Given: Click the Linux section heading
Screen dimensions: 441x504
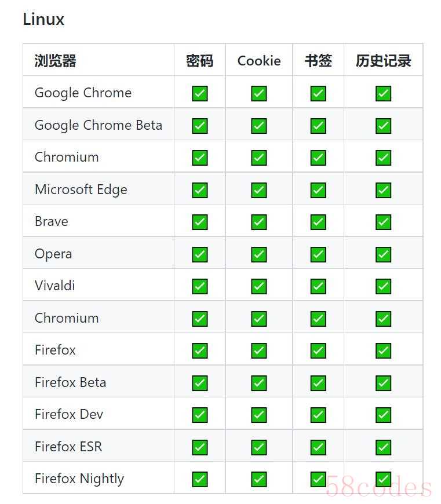Looking at the screenshot, I should point(43,19).
